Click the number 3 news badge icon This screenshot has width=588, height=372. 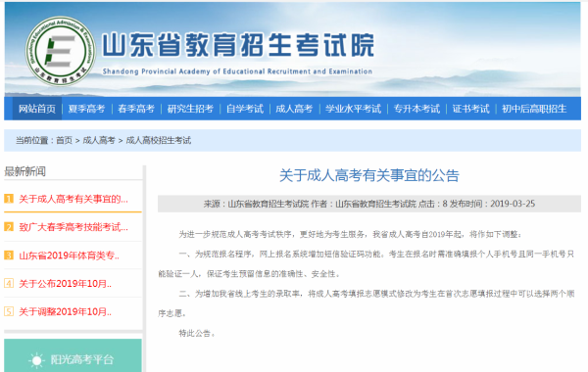coord(9,256)
